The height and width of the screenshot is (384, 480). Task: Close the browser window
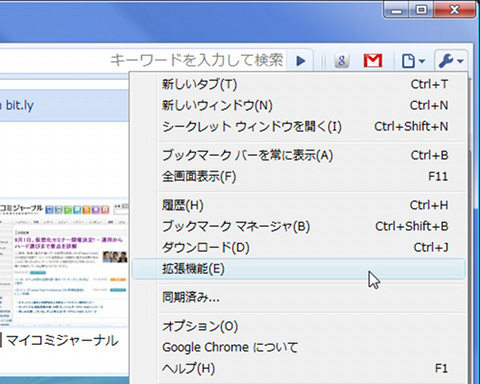(x=454, y=10)
